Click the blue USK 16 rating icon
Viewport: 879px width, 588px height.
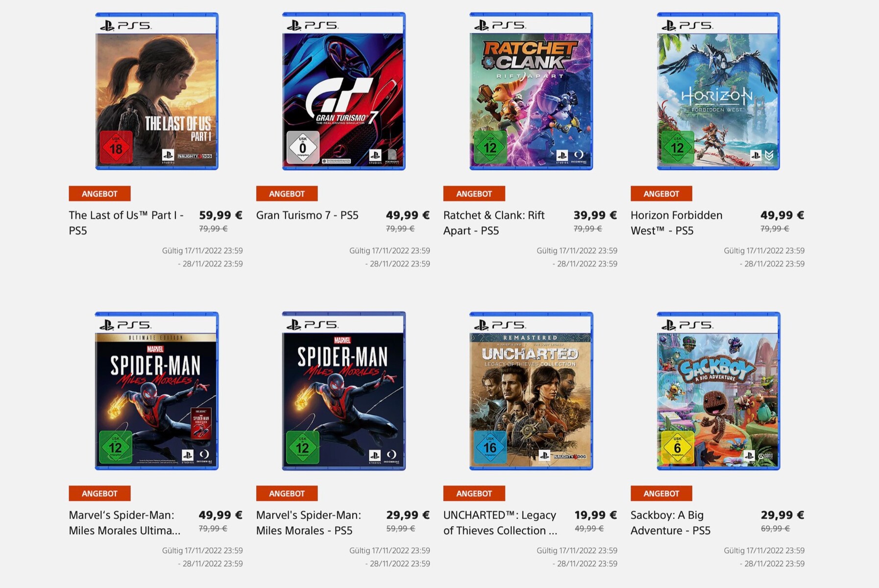point(490,447)
